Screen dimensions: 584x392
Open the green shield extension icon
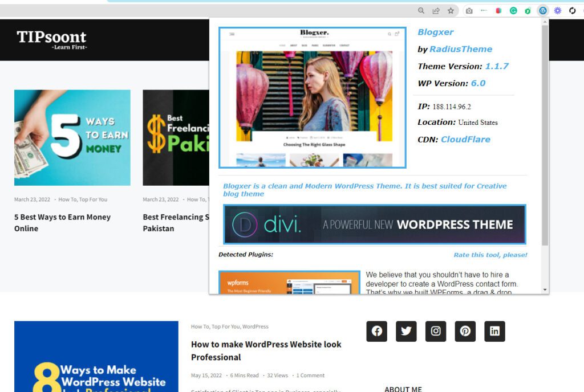click(528, 11)
